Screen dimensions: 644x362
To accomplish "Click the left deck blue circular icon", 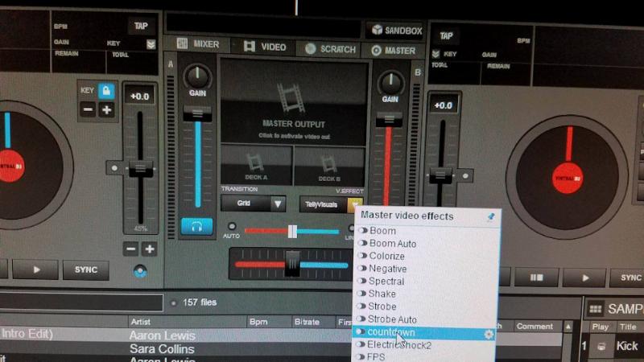I will coord(140,271).
